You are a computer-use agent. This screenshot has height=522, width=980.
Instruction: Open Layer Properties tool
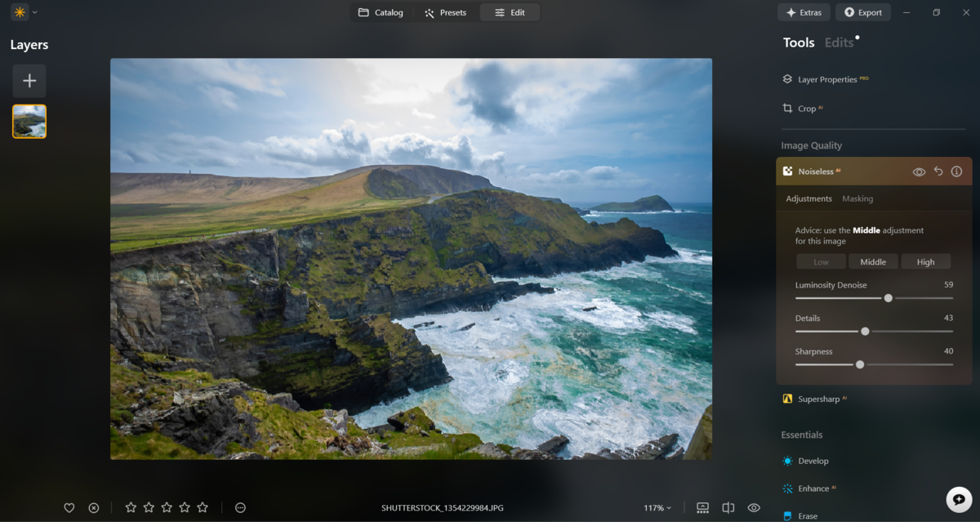825,79
